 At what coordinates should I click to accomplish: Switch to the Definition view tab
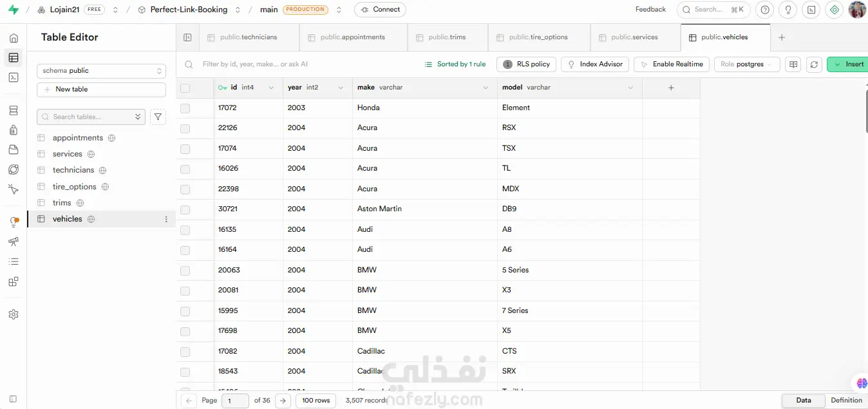click(846, 400)
